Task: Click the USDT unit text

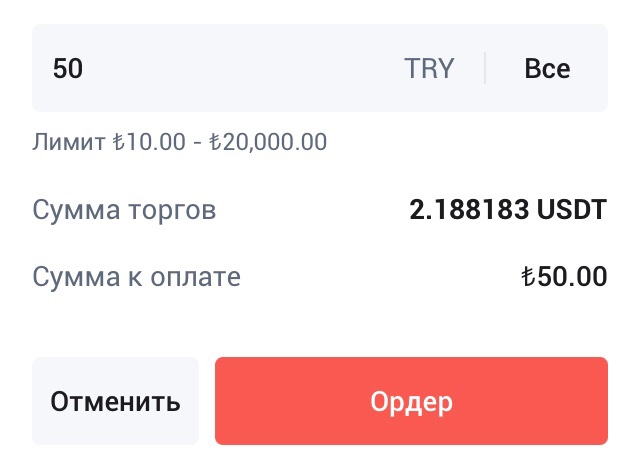Action: [x=571, y=210]
